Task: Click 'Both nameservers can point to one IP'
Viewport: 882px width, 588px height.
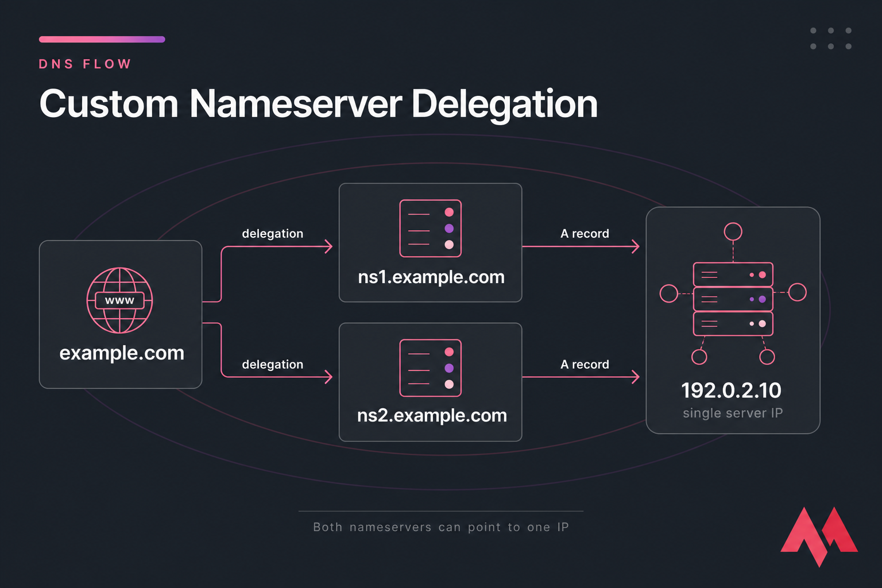Action: [x=441, y=527]
